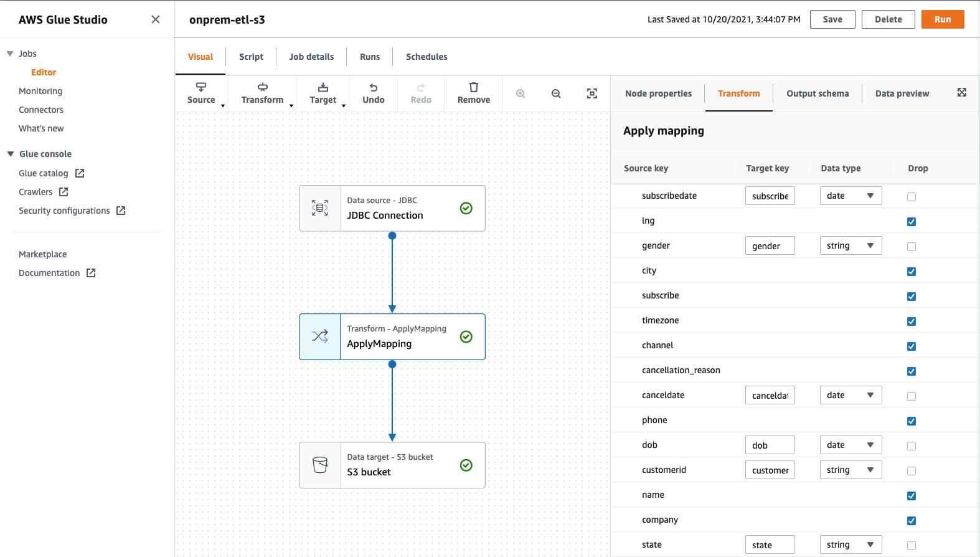
Task: Open the Marketplace link
Action: tap(42, 254)
